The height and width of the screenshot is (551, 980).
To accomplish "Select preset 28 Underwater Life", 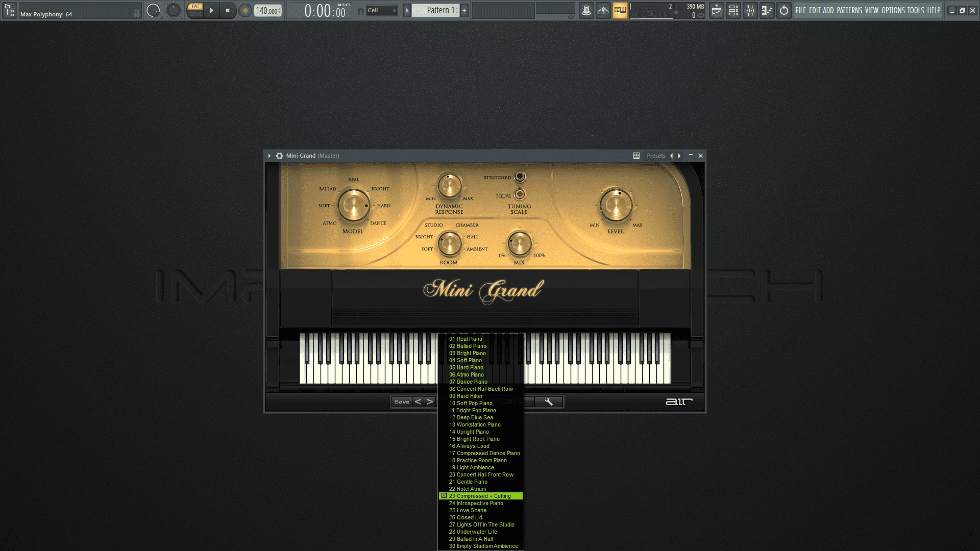I will 481,532.
